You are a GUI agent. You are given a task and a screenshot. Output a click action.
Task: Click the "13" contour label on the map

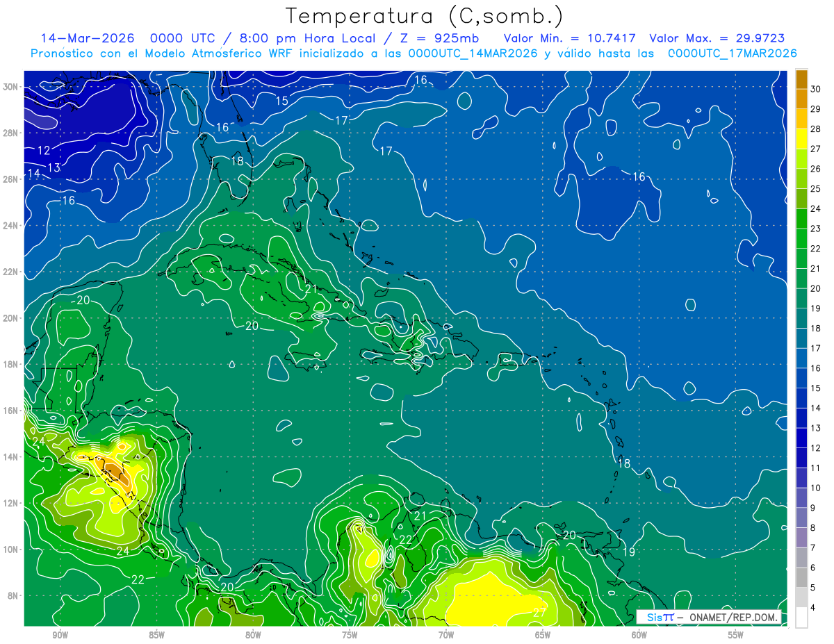point(54,167)
